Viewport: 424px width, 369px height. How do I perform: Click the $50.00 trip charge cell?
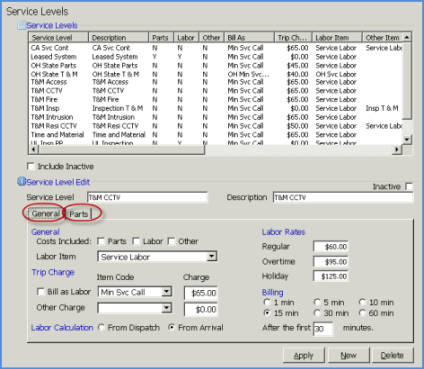coord(298,126)
